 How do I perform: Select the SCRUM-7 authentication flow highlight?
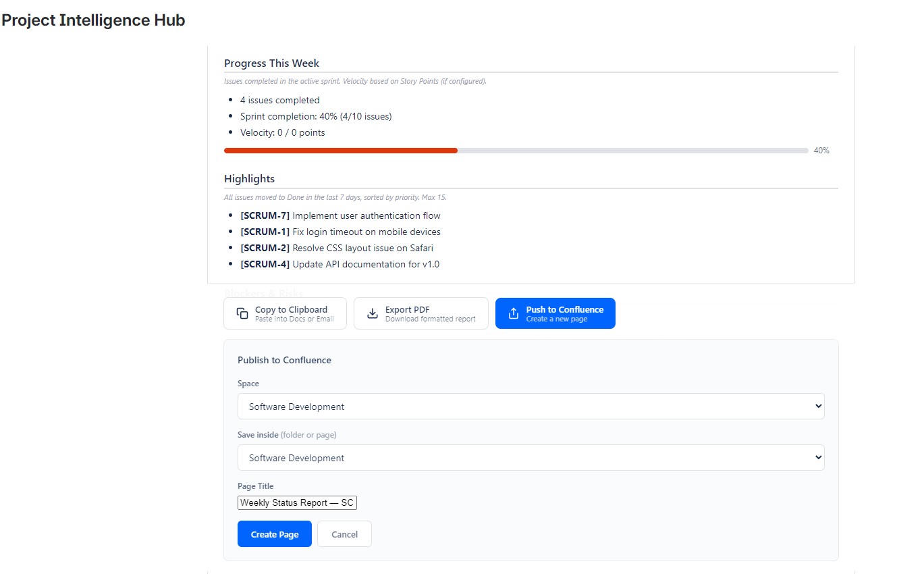pos(340,215)
